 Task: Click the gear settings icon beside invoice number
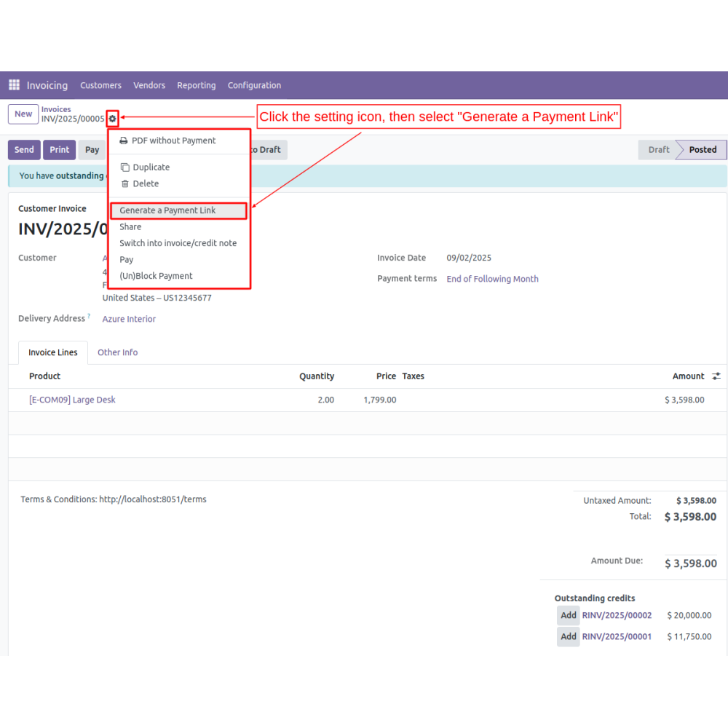112,119
